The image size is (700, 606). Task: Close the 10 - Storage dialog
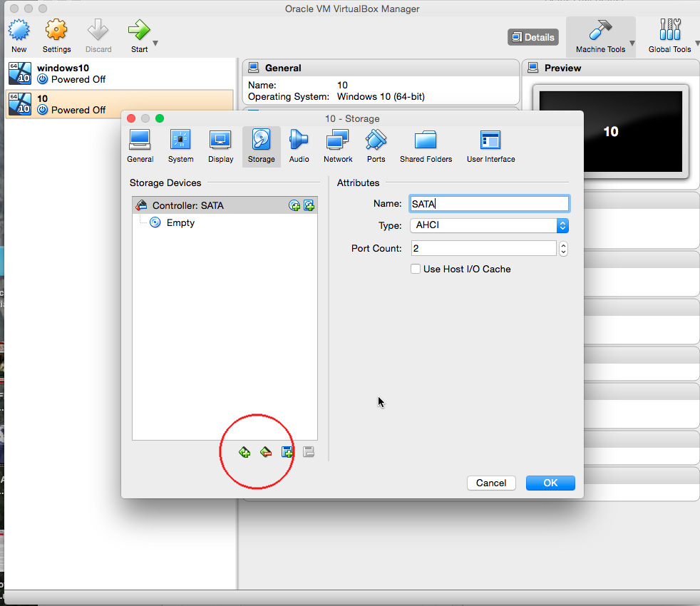coord(131,118)
